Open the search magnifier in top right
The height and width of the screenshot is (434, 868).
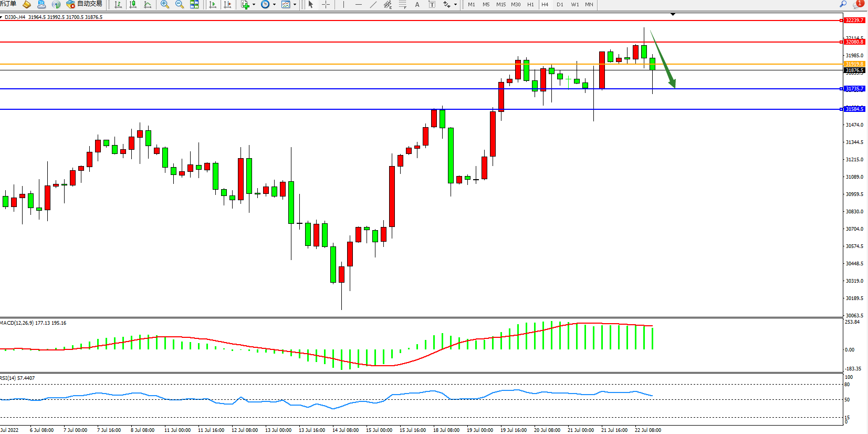tap(843, 4)
